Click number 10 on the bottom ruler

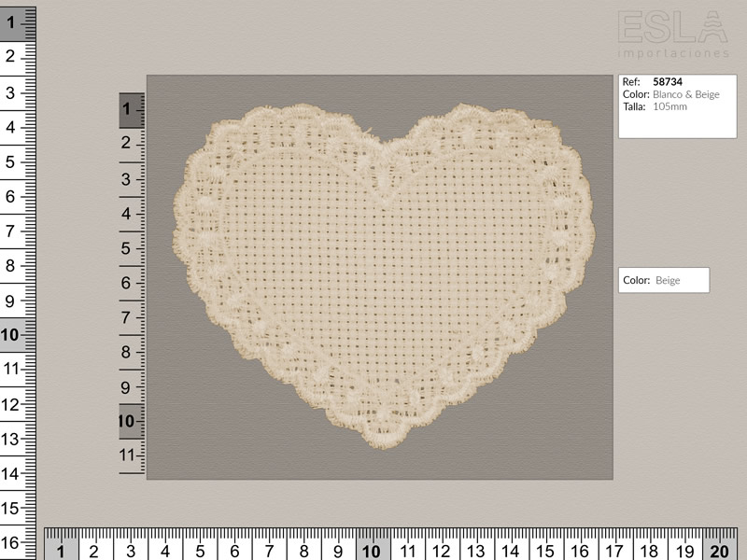pyautogui.click(x=371, y=552)
